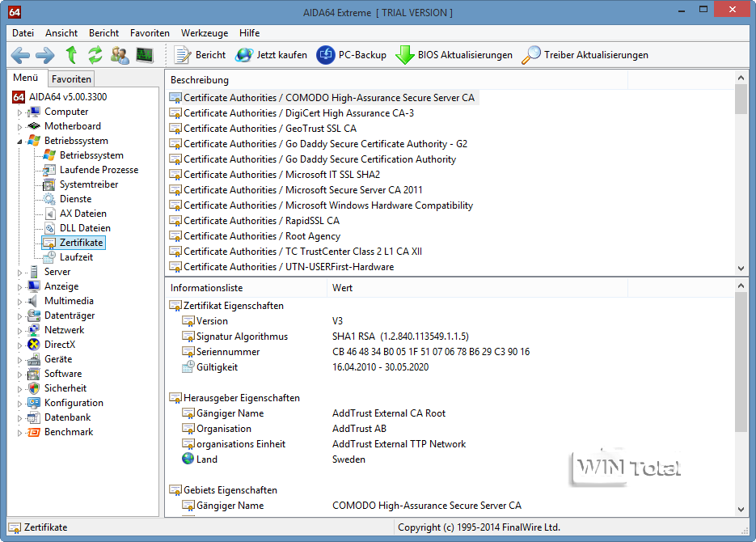
Task: Click the Informationsliste column header
Action: point(246,288)
